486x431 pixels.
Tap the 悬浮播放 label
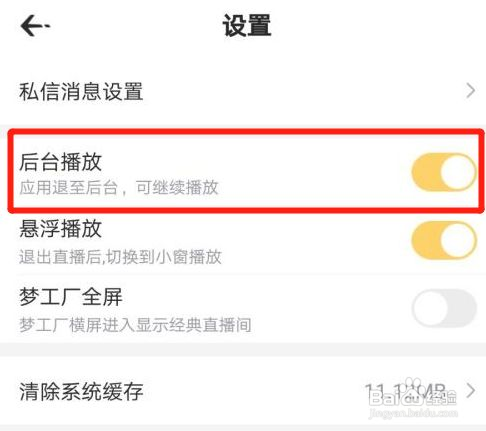60,229
